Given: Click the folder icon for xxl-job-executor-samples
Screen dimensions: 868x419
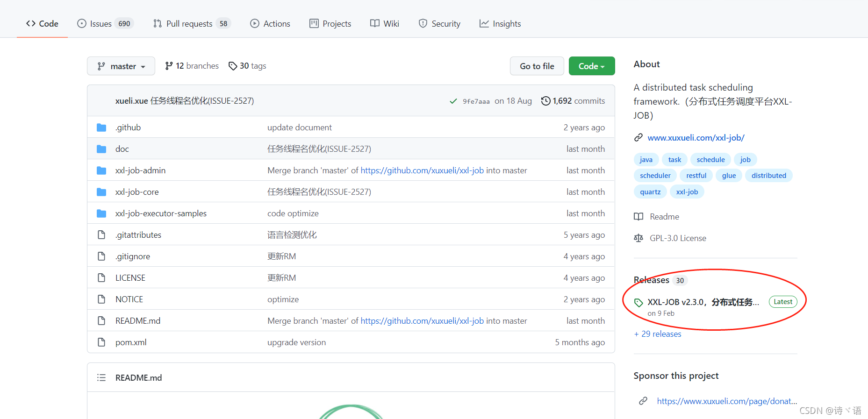Looking at the screenshot, I should 101,213.
